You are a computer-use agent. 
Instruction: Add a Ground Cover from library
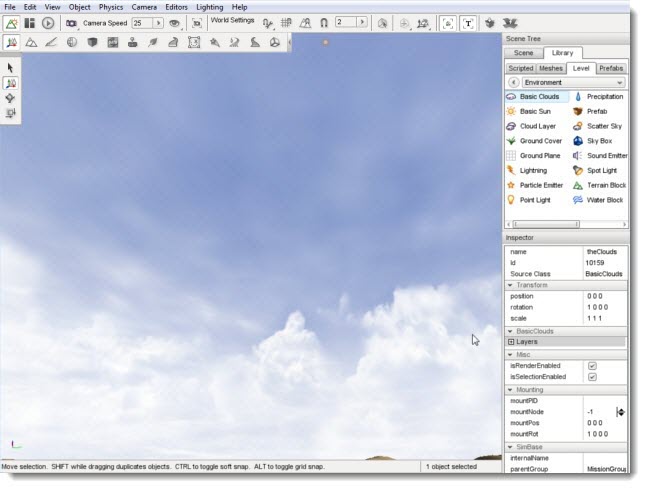(534, 141)
